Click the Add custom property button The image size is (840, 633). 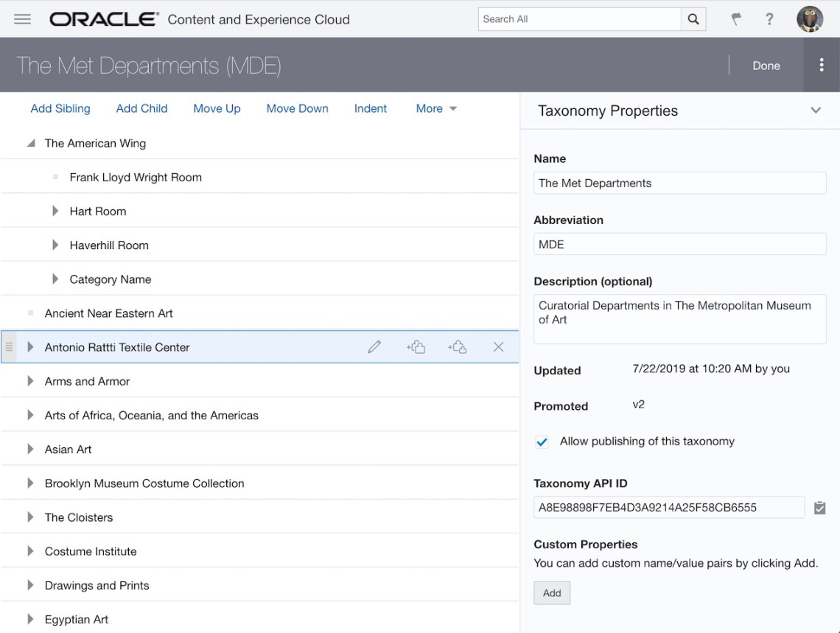coord(552,593)
